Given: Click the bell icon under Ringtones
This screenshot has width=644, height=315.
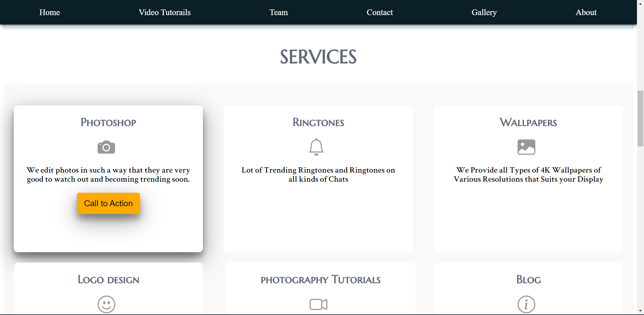Looking at the screenshot, I should point(316,147).
